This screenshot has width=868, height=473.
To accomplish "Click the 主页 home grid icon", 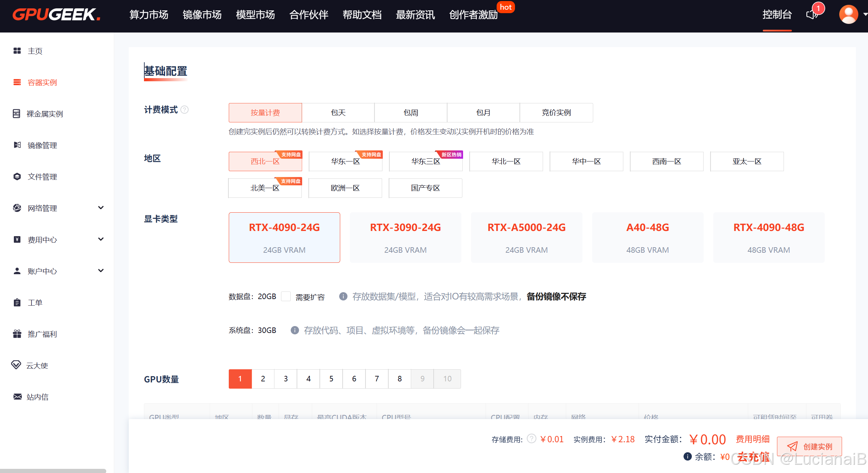I will click(x=17, y=51).
